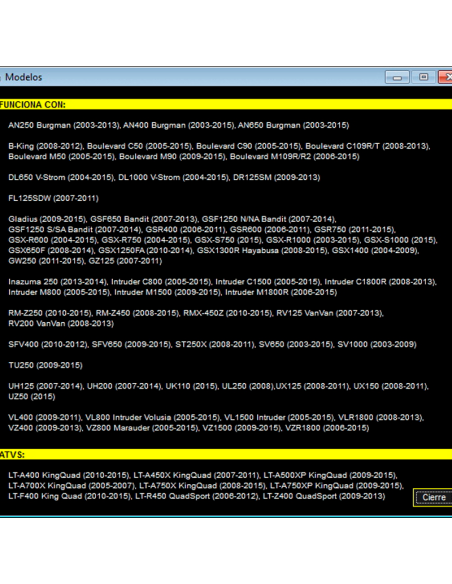This screenshot has height=584, width=452.
Task: Click LT-A400 KingQuad (2010-2015) entry
Action: pyautogui.click(x=69, y=475)
